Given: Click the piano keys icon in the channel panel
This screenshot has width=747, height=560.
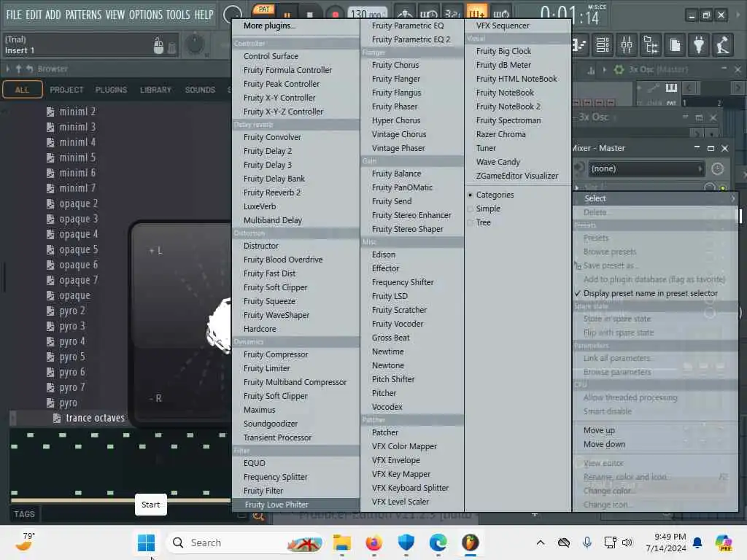Looking at the screenshot, I should click(671, 87).
